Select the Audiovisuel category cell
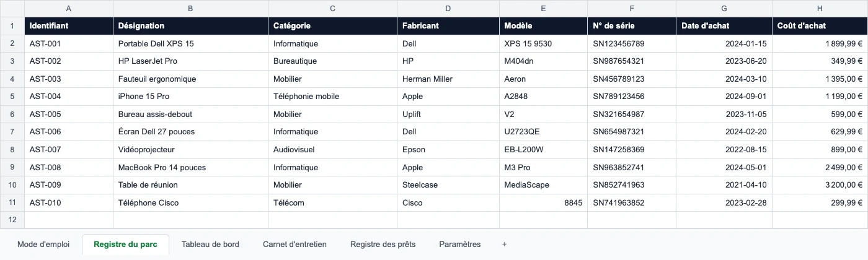 [x=333, y=150]
